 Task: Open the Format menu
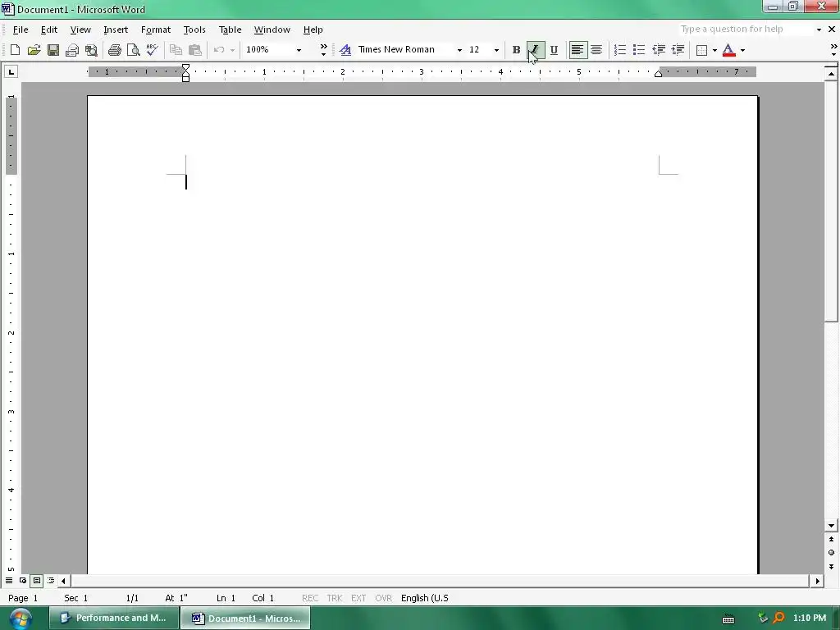click(155, 30)
